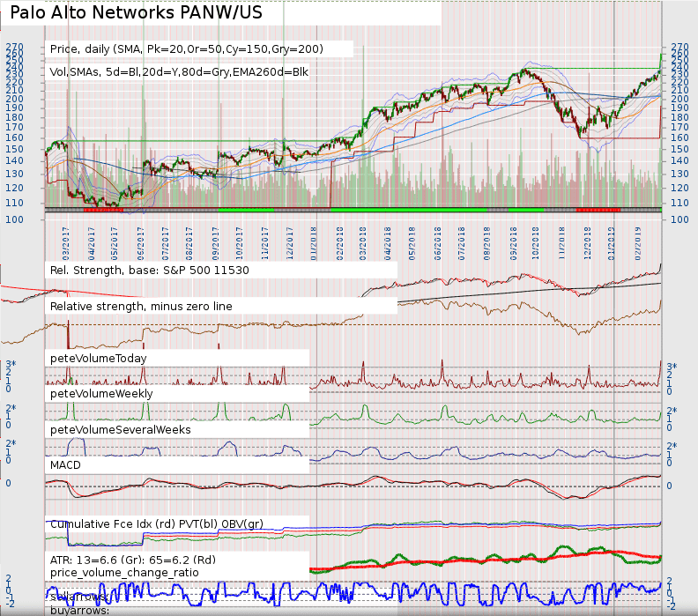Click the 03/2017 date axis label

(x=66, y=243)
